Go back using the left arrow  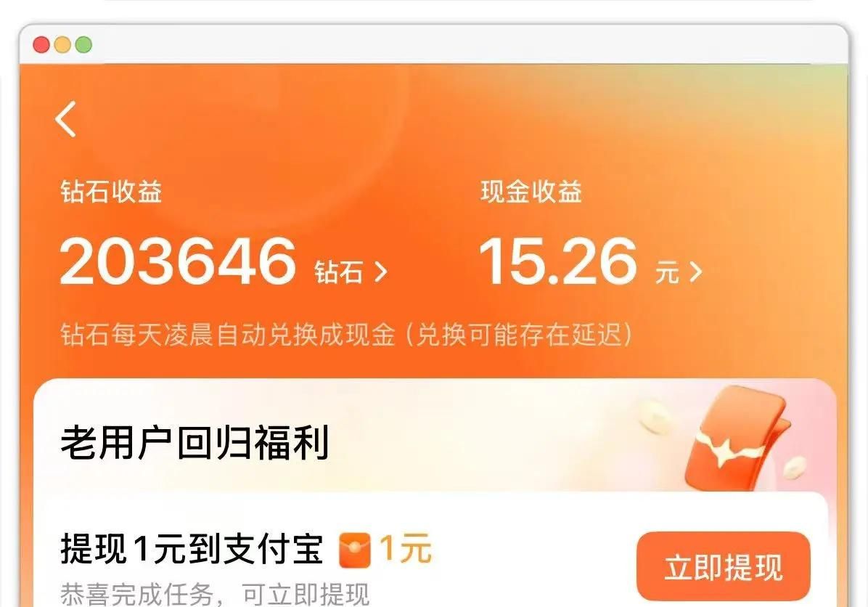tap(65, 118)
